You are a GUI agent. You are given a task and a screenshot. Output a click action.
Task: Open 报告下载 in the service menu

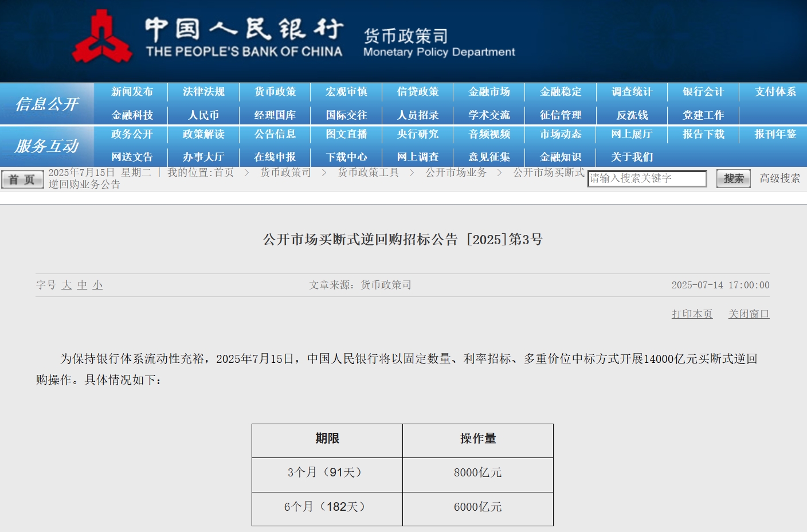(x=704, y=134)
